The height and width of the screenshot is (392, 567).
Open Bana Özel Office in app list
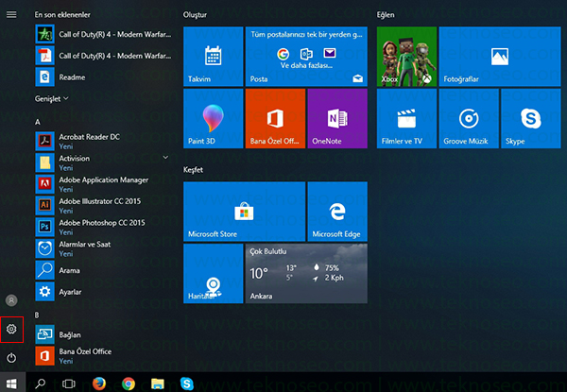pos(103,356)
